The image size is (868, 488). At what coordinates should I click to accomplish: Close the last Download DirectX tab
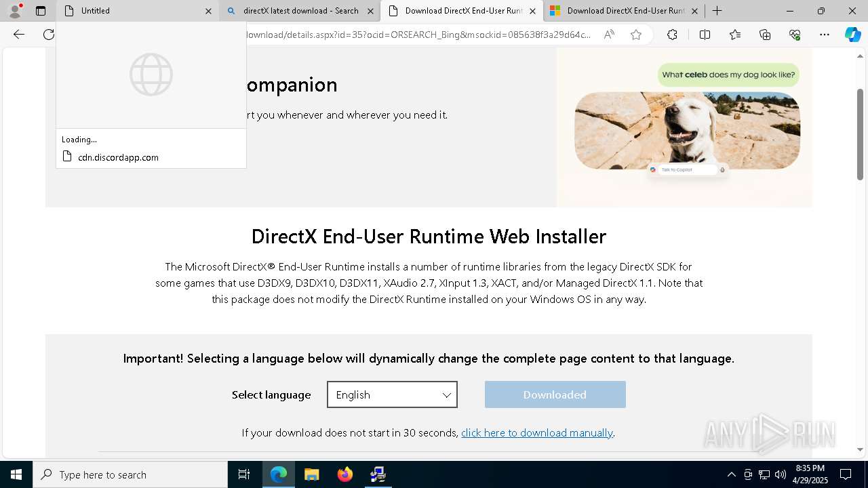pyautogui.click(x=694, y=11)
